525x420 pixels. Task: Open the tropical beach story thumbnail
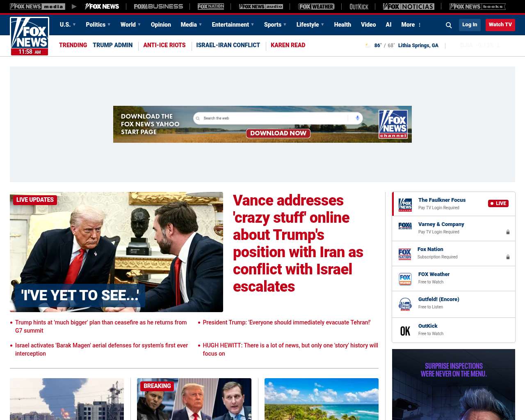[x=322, y=399]
